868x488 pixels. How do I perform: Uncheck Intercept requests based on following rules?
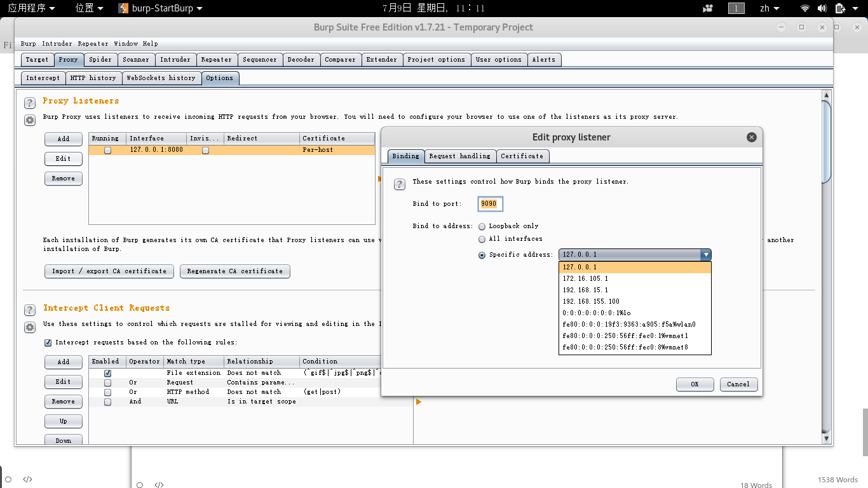tap(48, 342)
